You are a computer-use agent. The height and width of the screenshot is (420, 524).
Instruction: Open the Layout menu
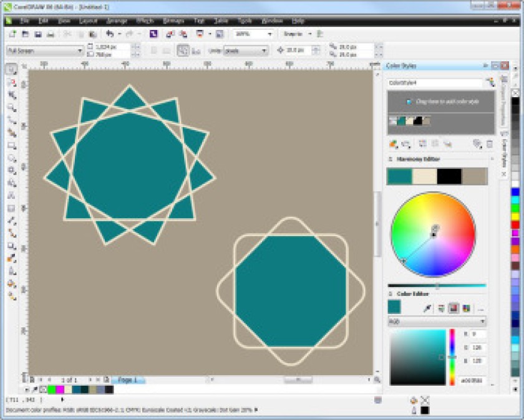[88, 21]
